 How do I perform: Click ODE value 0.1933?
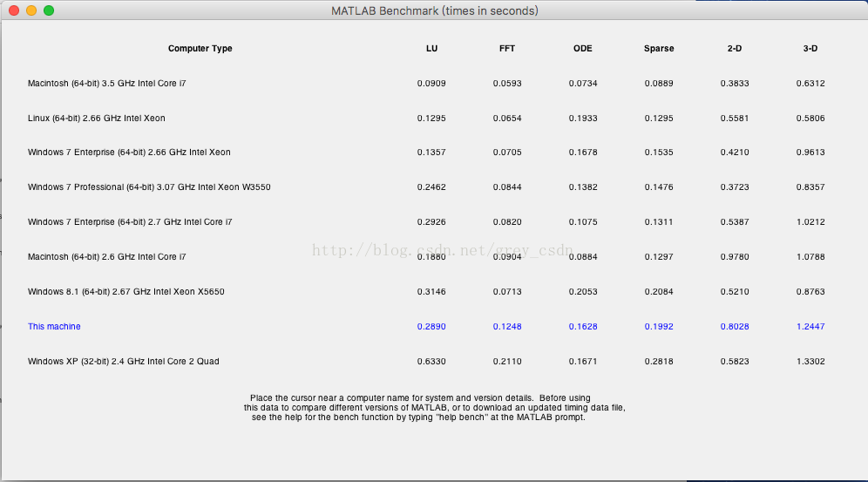[583, 119]
